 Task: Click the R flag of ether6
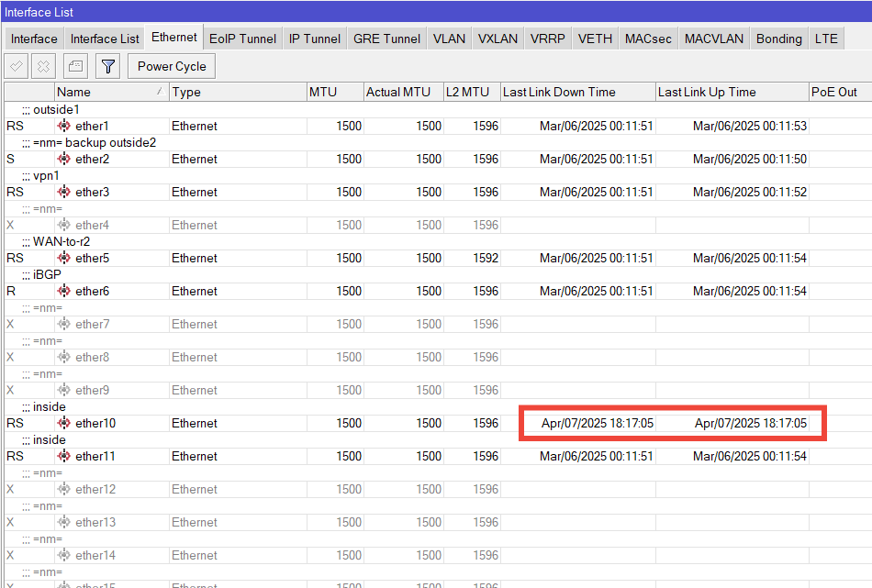11,291
